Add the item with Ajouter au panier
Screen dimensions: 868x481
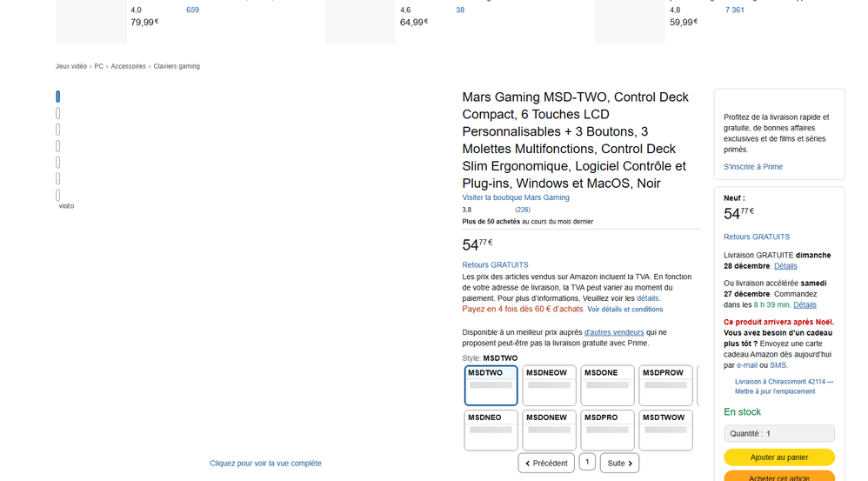pyautogui.click(x=778, y=457)
